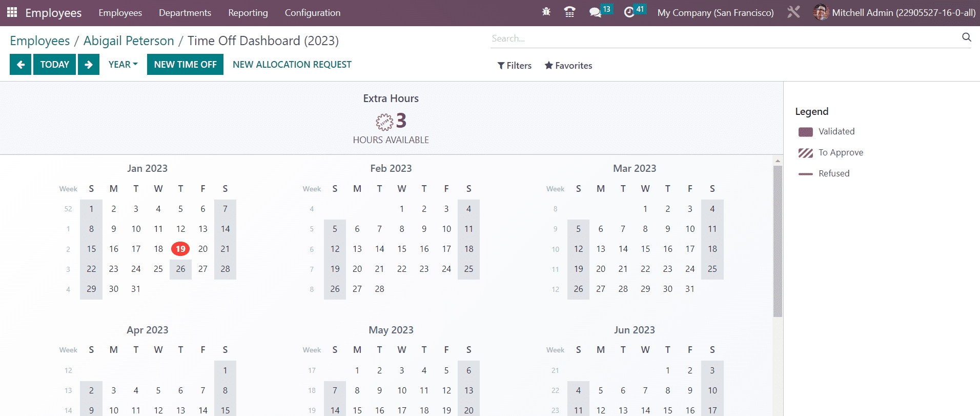The image size is (980, 416).
Task: Open the Abigail Peterson breadcrumb link
Action: coord(129,41)
